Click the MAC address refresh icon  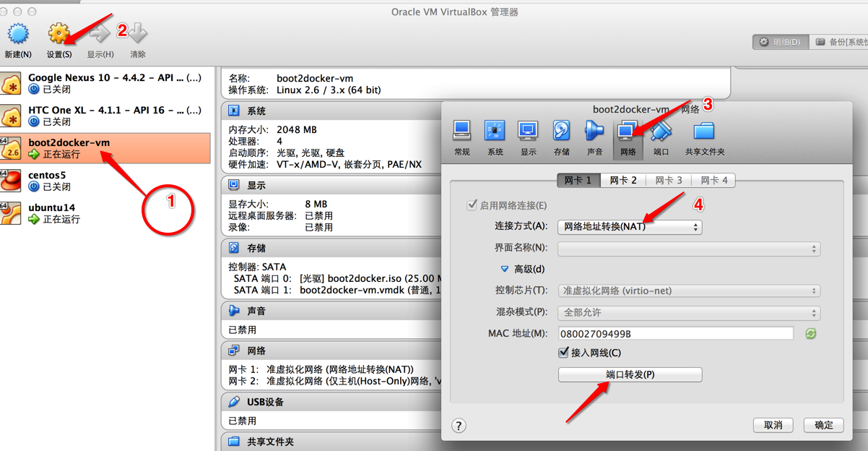pyautogui.click(x=811, y=334)
